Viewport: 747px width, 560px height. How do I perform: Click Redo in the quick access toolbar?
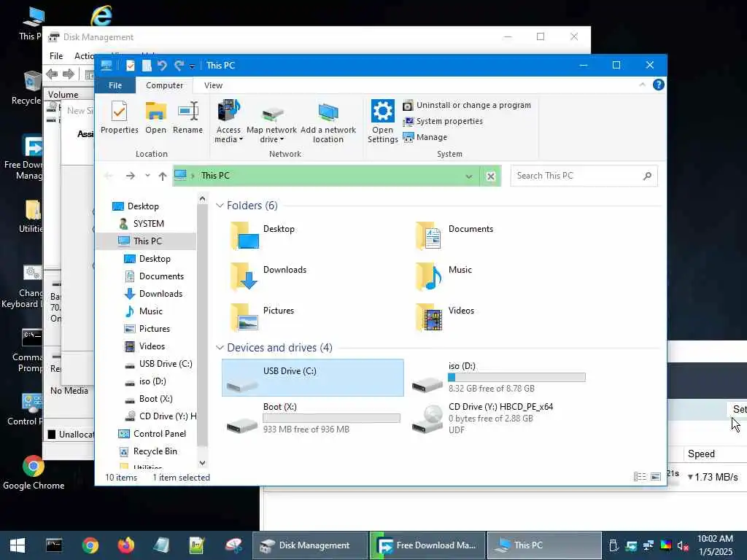pyautogui.click(x=179, y=66)
